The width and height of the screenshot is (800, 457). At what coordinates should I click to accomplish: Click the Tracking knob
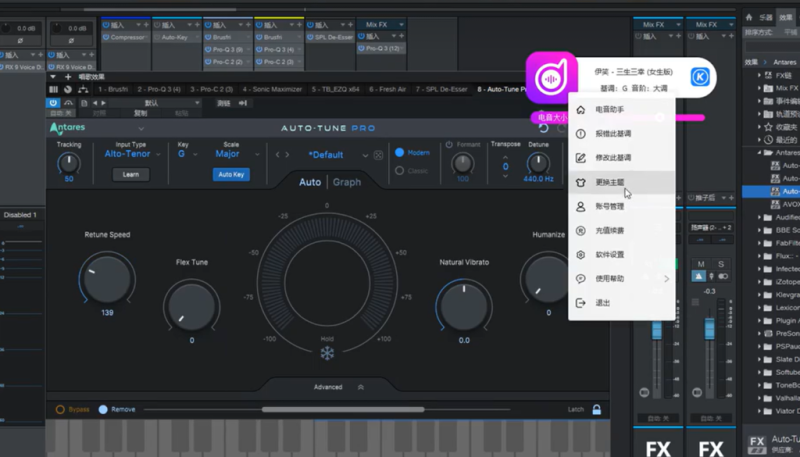(x=68, y=163)
